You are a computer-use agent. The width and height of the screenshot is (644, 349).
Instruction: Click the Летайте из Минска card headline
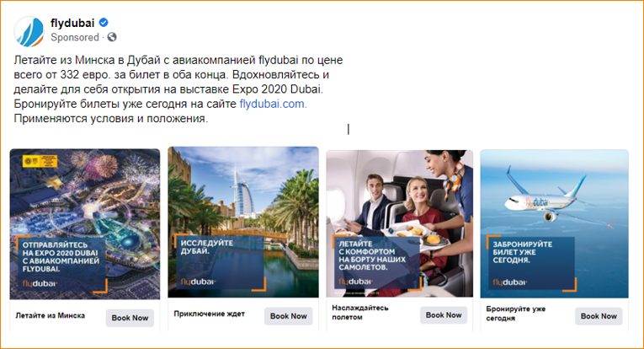(51, 316)
